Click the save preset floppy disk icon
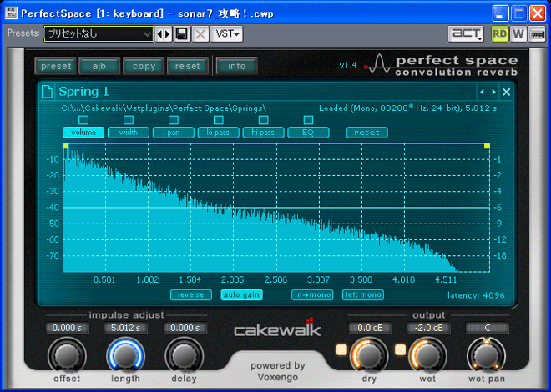This screenshot has width=551, height=392. pyautogui.click(x=182, y=34)
